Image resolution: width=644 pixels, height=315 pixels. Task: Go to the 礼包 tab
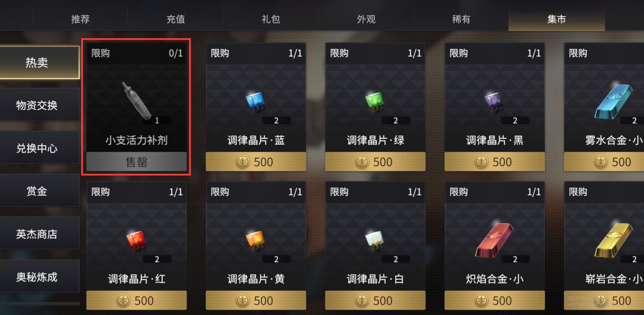(x=271, y=19)
